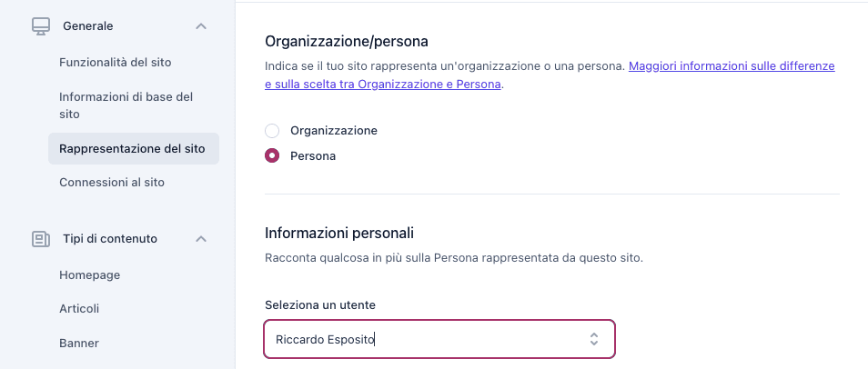Screen dimensions: 868x369
Task: Click the up-down arrows in user selector
Action: point(594,339)
